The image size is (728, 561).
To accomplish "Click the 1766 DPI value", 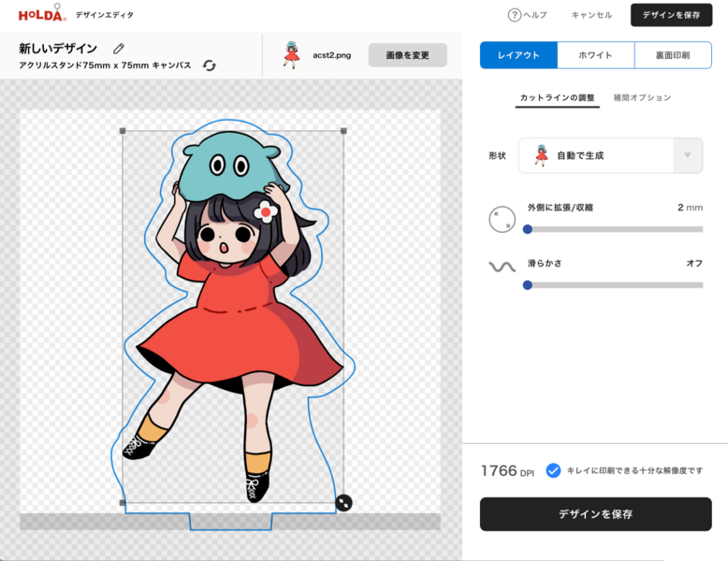I will (507, 471).
